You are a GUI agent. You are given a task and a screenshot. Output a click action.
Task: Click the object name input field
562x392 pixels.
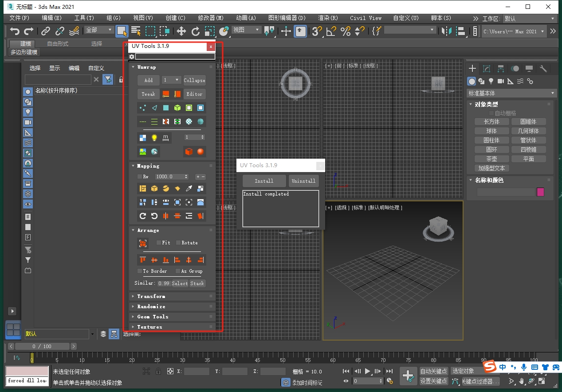tap(506, 191)
